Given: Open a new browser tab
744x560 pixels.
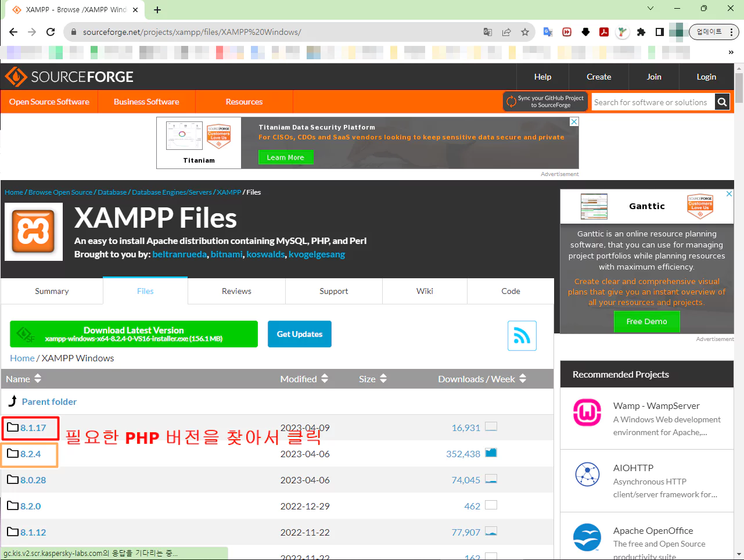Looking at the screenshot, I should point(157,10).
